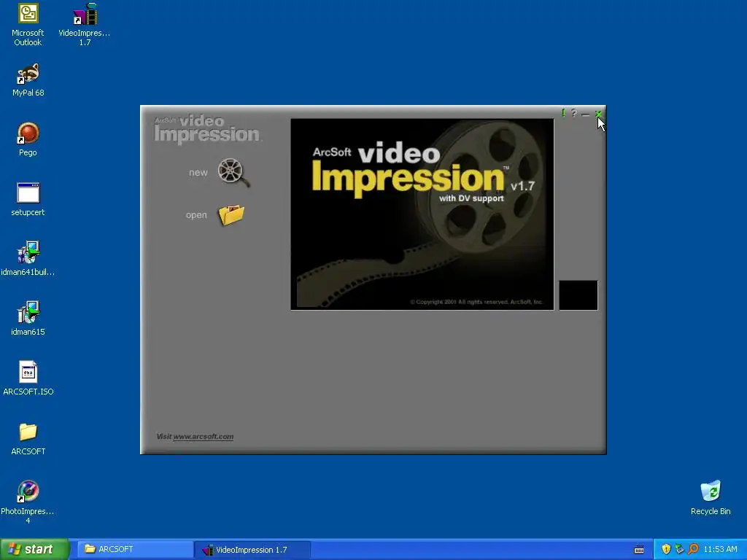Switch to ARCSOFT folder taskbar button
Image resolution: width=747 pixels, height=560 pixels.
(x=134, y=549)
